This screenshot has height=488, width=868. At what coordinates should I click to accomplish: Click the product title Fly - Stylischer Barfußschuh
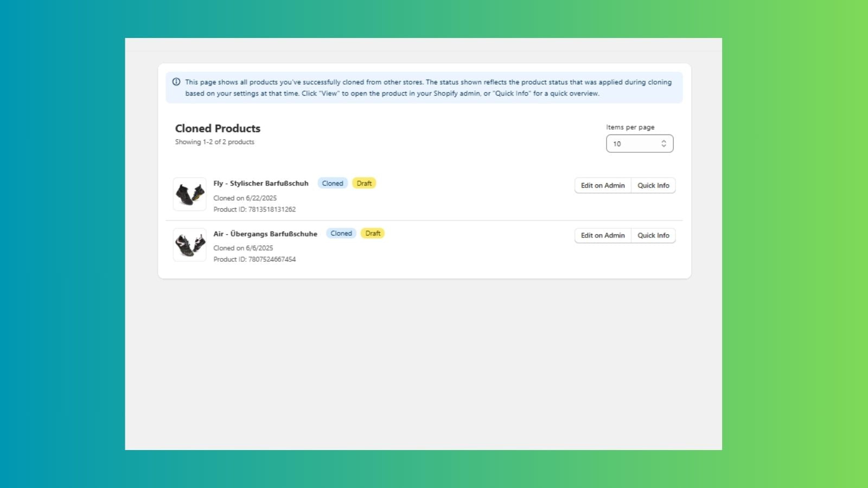pos(261,183)
